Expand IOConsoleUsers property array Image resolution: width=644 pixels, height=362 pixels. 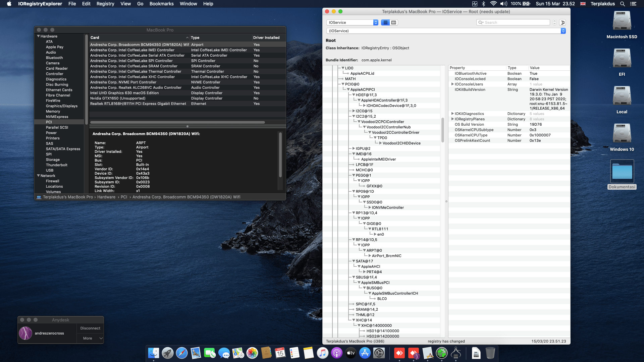pyautogui.click(x=452, y=84)
